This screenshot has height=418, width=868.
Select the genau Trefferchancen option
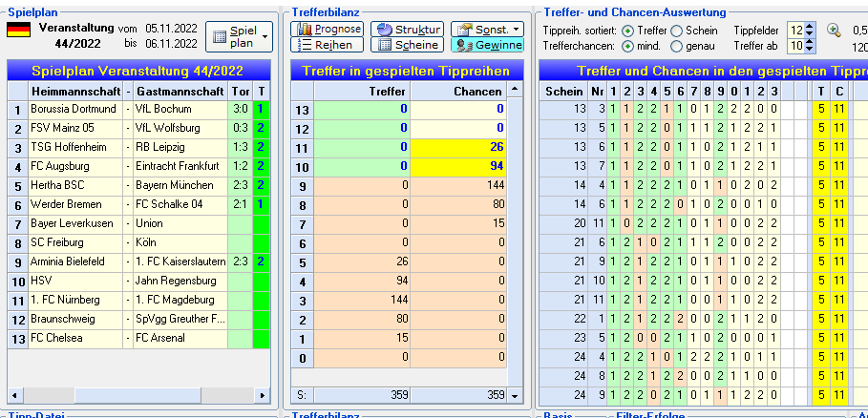pos(676,46)
